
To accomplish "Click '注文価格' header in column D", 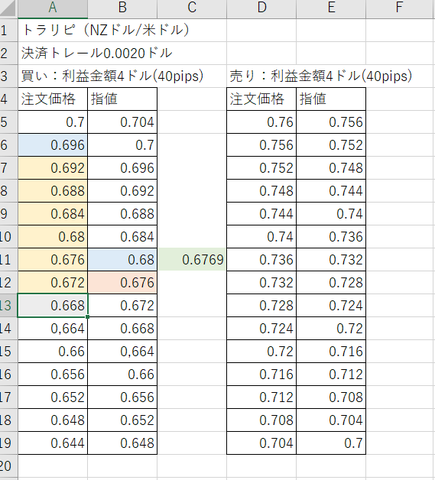I will (x=262, y=99).
